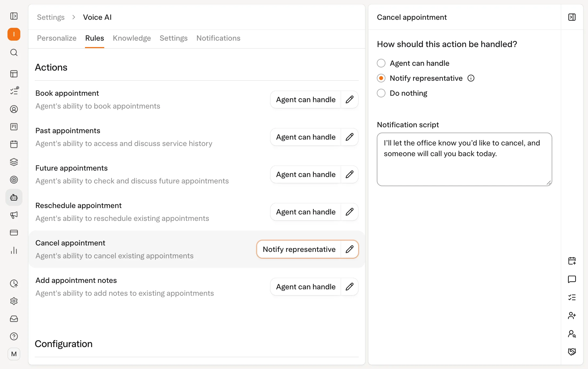The width and height of the screenshot is (588, 369).
Task: Edit the Book appointment action setting
Action: pos(349,99)
